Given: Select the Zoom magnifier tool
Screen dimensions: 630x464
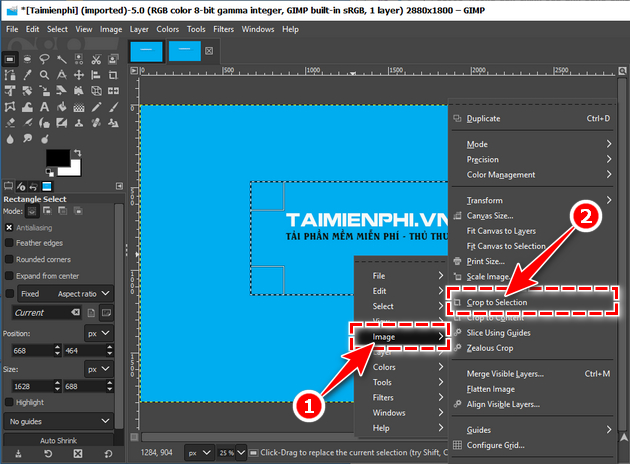Looking at the screenshot, I should pyautogui.click(x=44, y=75).
